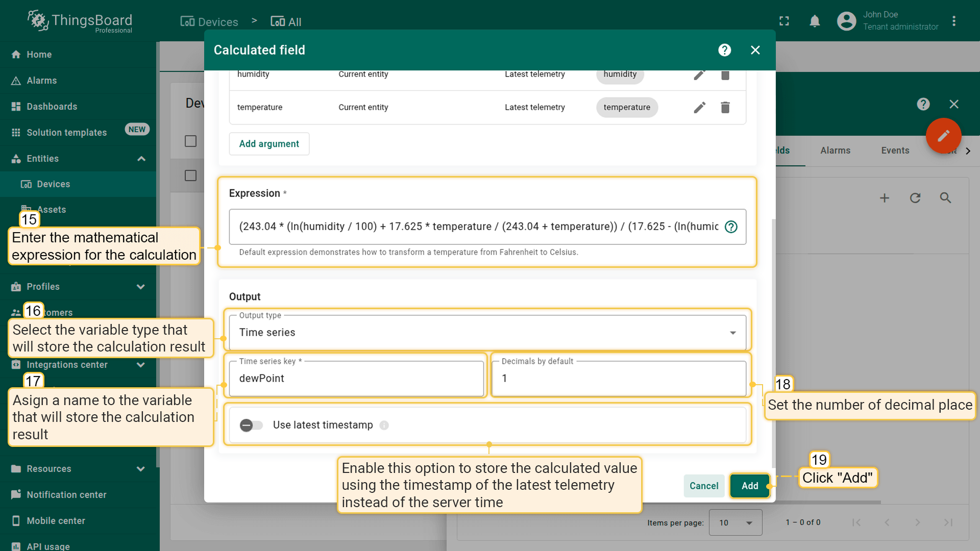The height and width of the screenshot is (551, 980).
Task: Click the refresh icon in details panel
Action: pos(915,198)
